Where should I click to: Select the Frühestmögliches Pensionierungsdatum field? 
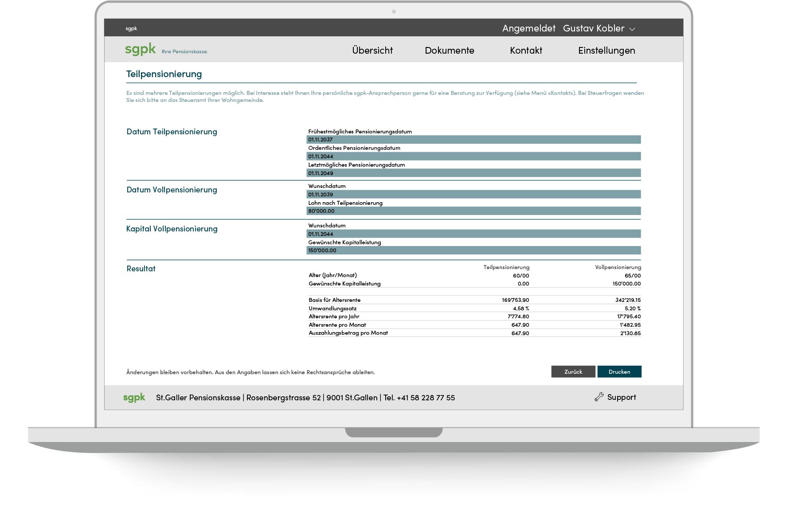(473, 140)
